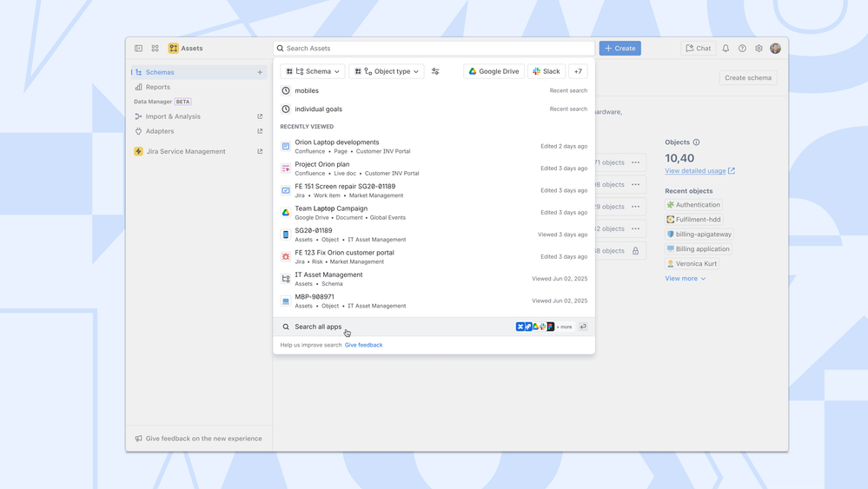Open Adapters external link icon
The width and height of the screenshot is (868, 489).
click(x=260, y=131)
